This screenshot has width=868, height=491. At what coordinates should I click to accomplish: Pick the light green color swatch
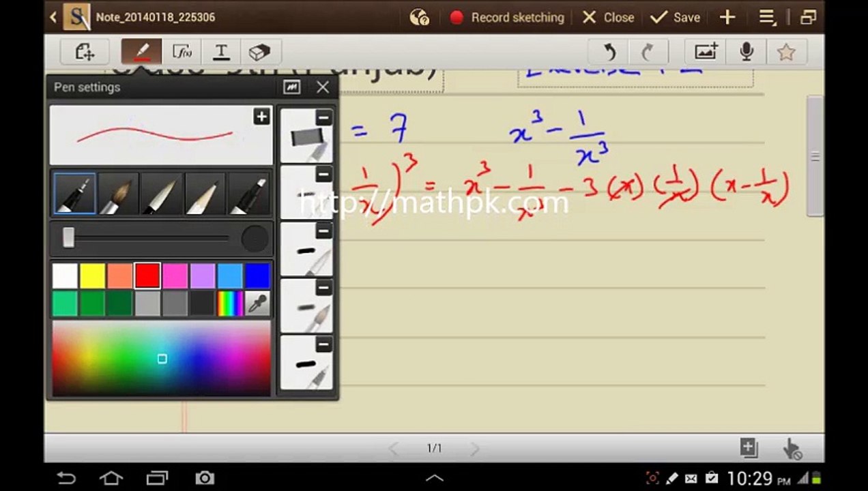65,303
